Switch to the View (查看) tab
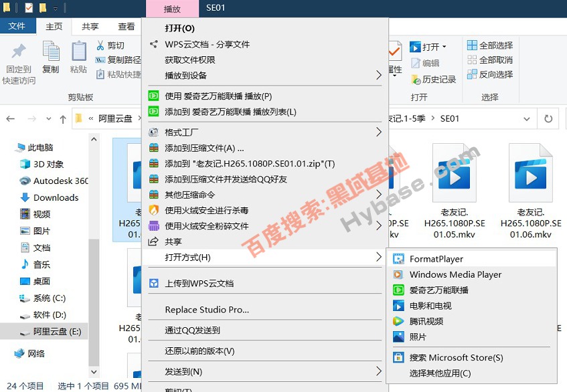The image size is (567, 392). 127,26
